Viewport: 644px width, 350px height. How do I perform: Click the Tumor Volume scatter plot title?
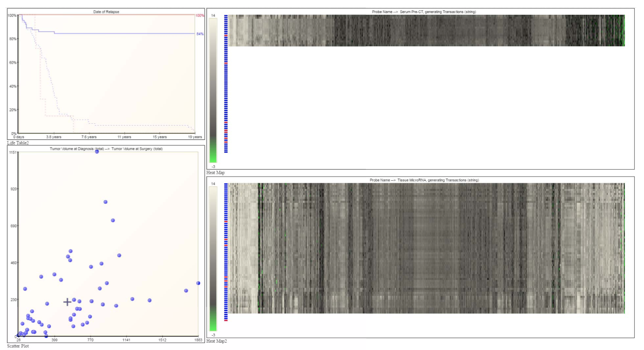click(106, 149)
